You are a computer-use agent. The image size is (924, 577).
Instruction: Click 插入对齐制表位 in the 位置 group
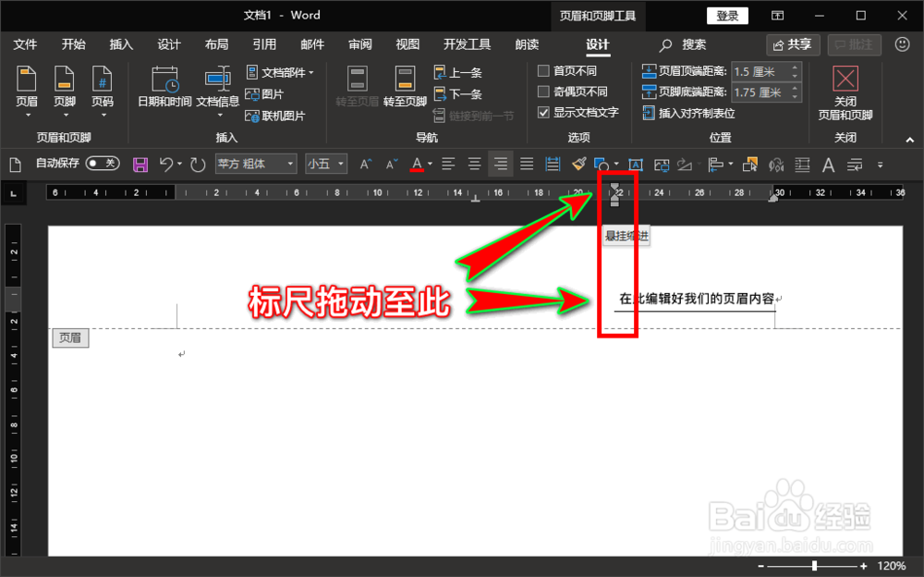[697, 113]
